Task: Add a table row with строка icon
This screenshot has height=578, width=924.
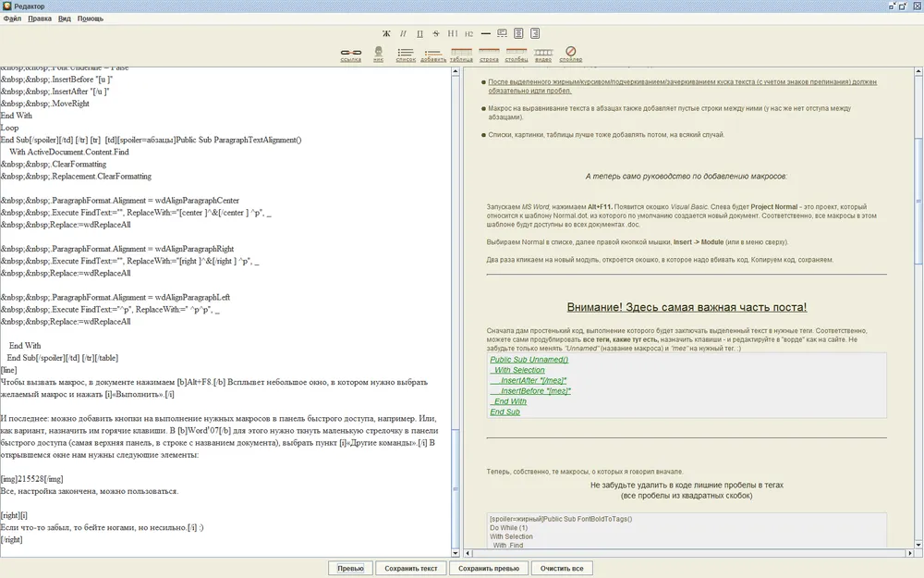Action: (x=489, y=54)
